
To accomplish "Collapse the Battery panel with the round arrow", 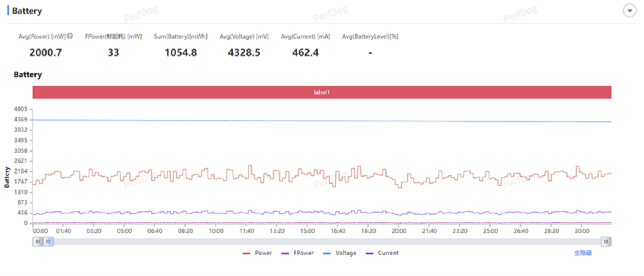I will [x=630, y=11].
